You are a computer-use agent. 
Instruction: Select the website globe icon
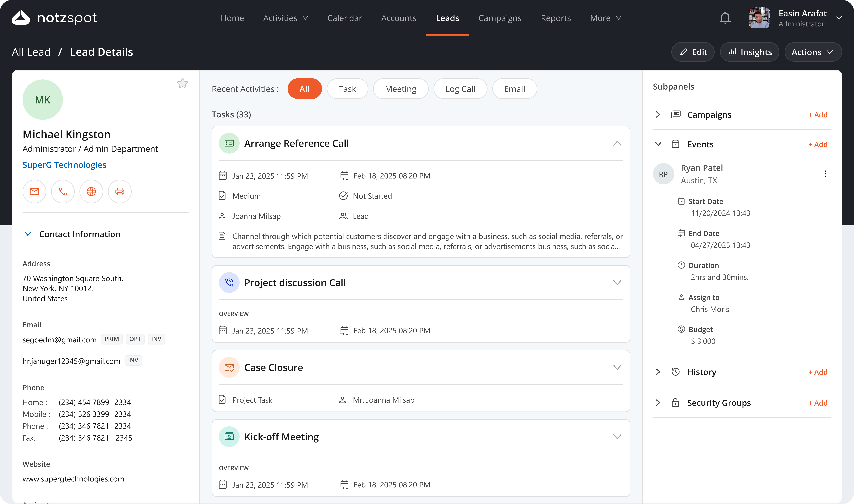pyautogui.click(x=91, y=191)
